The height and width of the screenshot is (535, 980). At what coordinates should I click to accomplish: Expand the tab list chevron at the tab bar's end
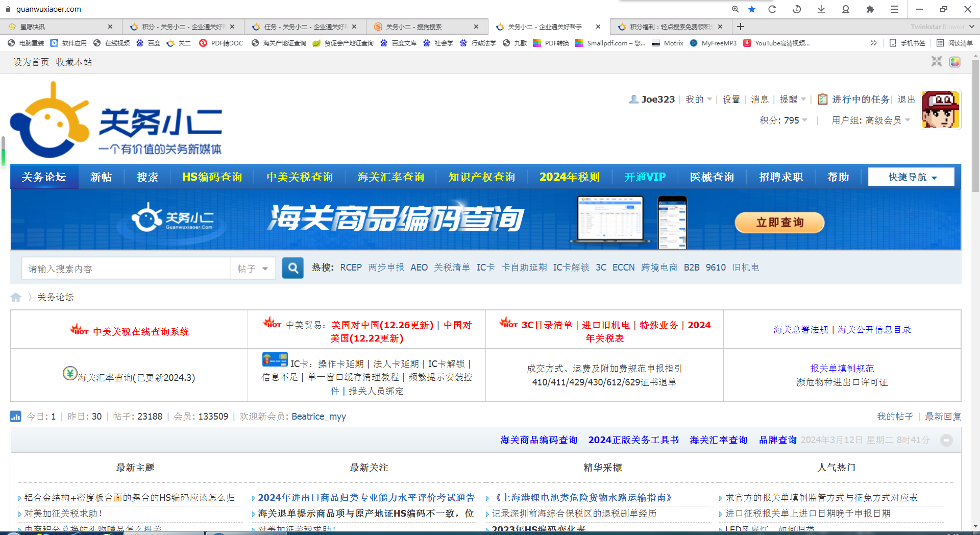pos(971,27)
